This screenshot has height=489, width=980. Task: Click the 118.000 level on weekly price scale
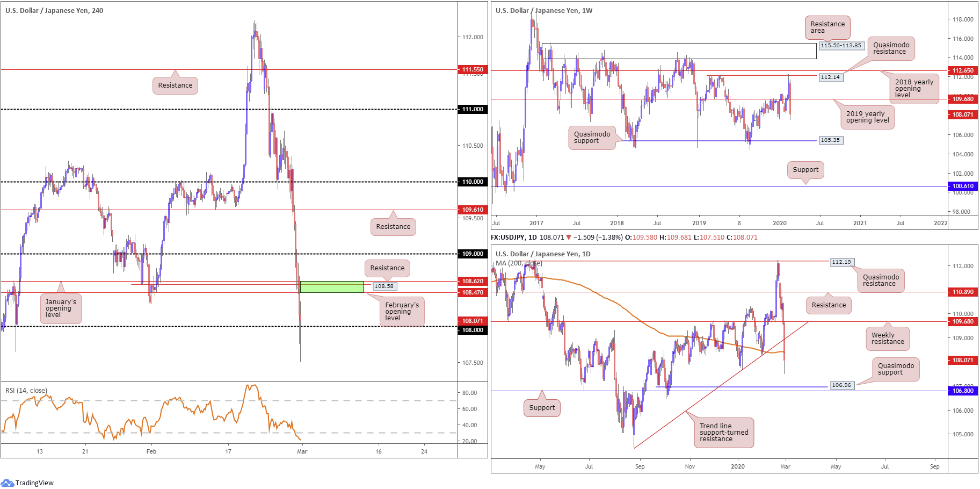click(x=963, y=19)
